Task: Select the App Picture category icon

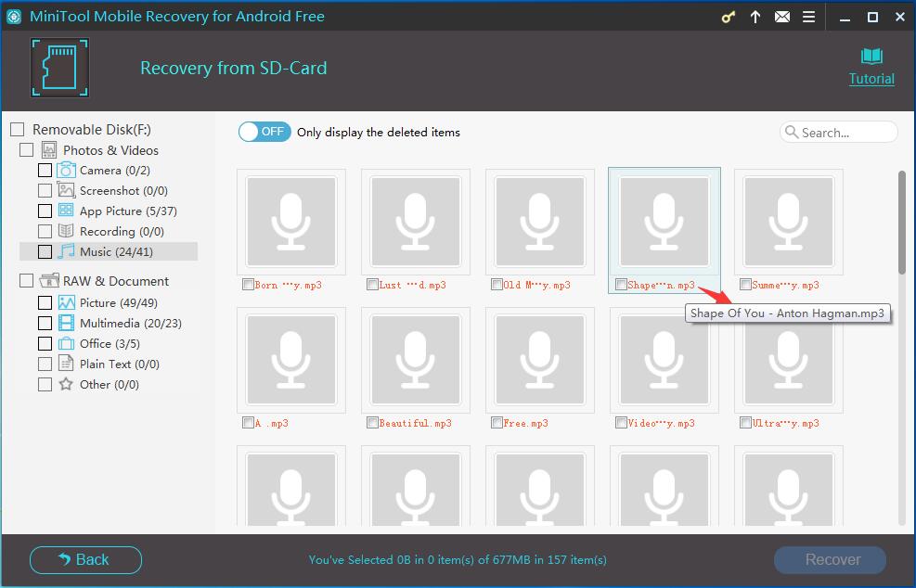Action: (x=66, y=211)
